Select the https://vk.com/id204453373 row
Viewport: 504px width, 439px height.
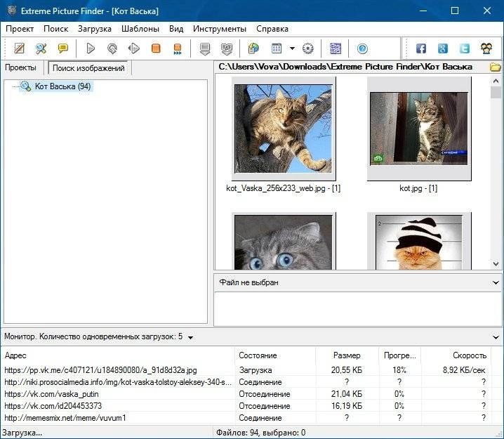click(x=246, y=406)
